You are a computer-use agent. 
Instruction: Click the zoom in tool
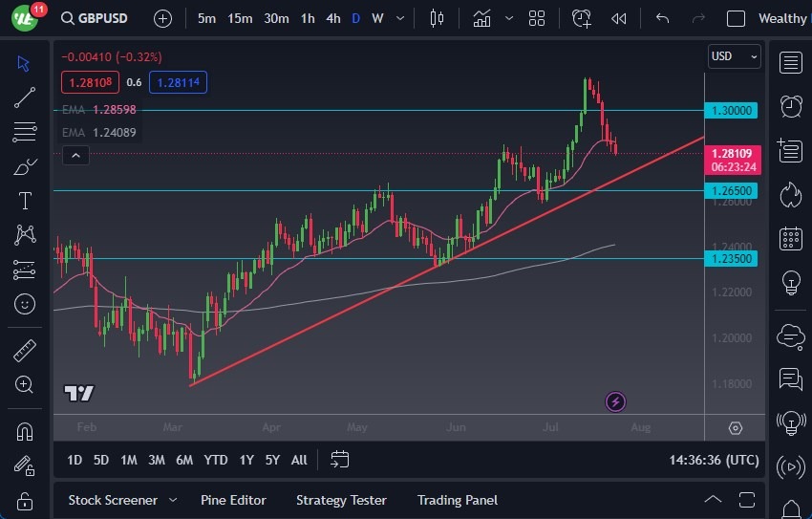[x=25, y=384]
